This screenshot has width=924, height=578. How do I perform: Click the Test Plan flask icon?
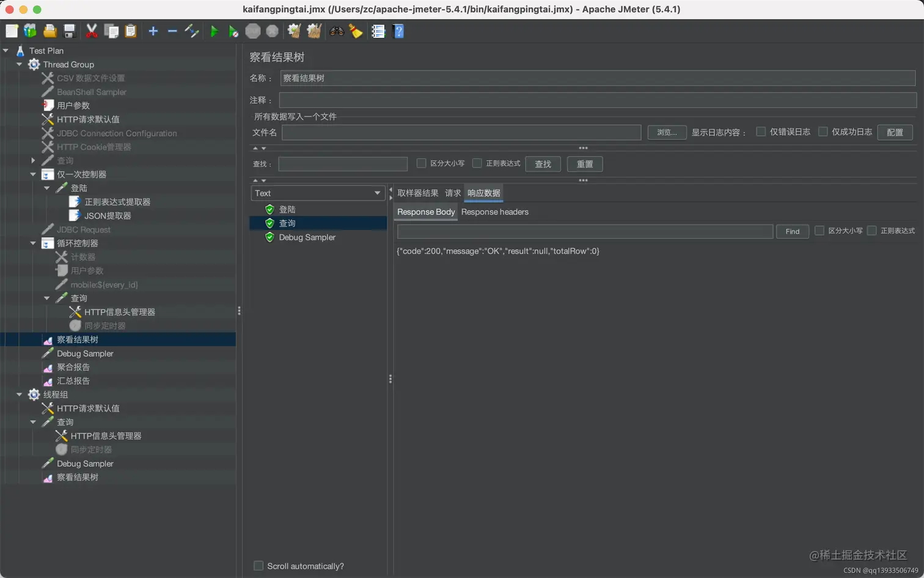tap(20, 51)
